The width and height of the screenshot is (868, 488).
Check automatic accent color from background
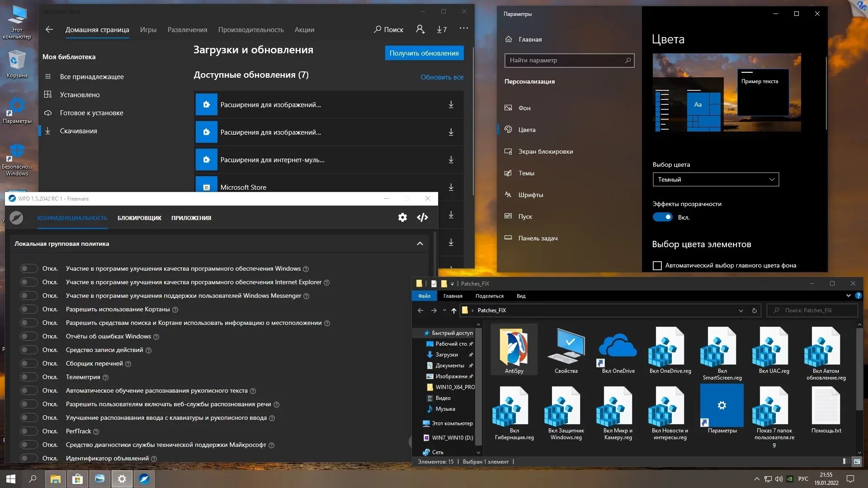pyautogui.click(x=657, y=266)
